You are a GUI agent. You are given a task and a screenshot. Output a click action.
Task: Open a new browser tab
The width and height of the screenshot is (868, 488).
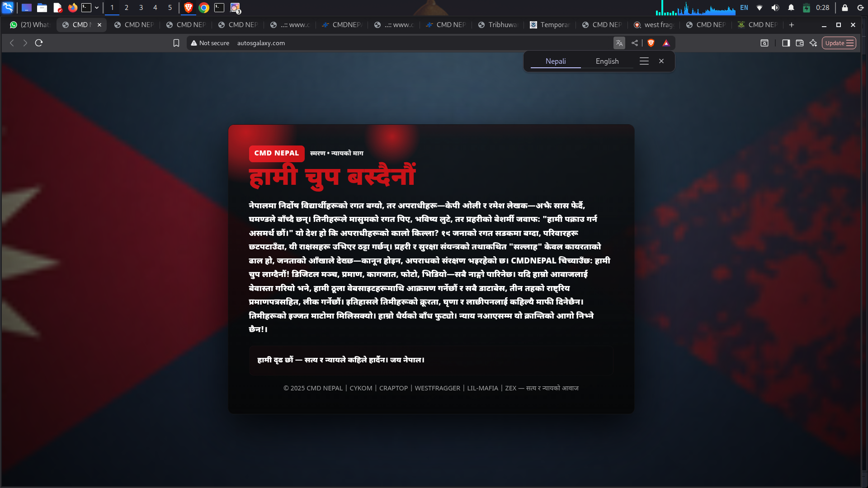pyautogui.click(x=791, y=25)
